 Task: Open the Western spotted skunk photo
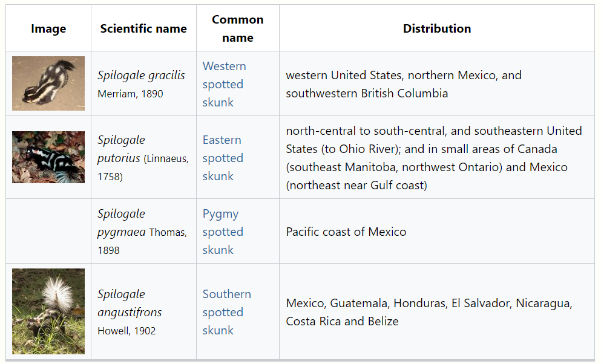[48, 83]
